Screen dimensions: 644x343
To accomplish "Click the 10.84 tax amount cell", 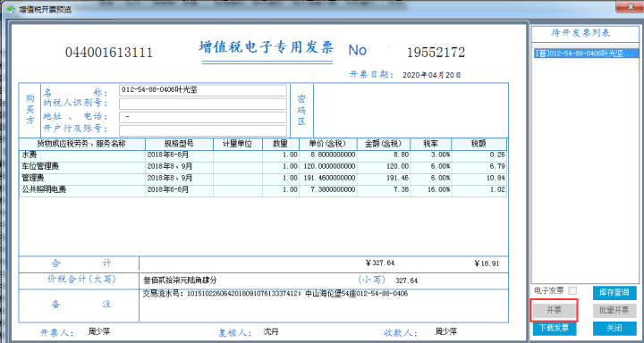I will coord(479,179).
